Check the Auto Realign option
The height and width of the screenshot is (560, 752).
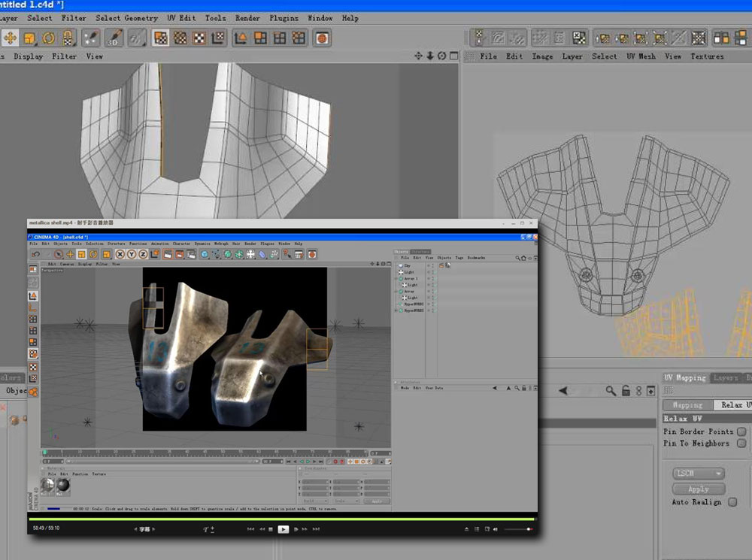pyautogui.click(x=732, y=501)
